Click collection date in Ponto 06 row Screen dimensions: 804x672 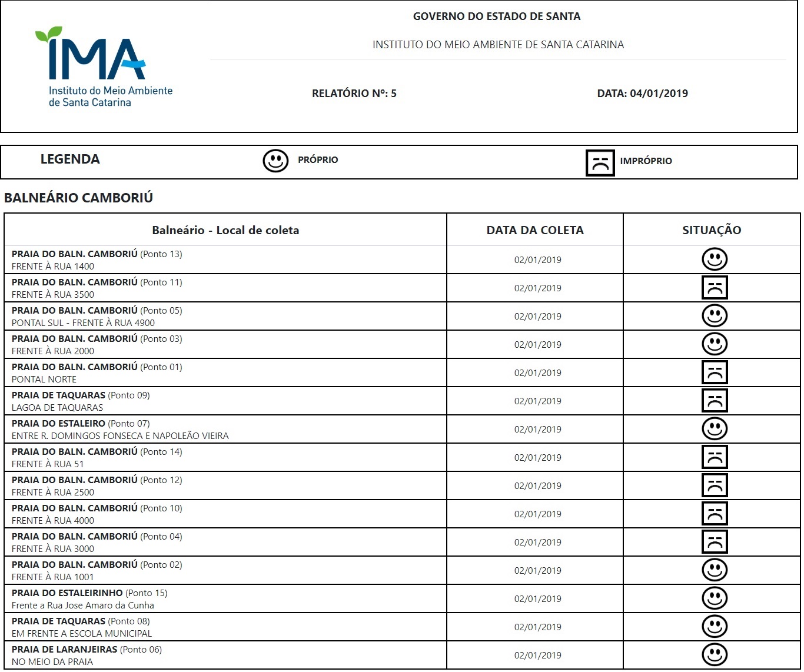point(537,655)
